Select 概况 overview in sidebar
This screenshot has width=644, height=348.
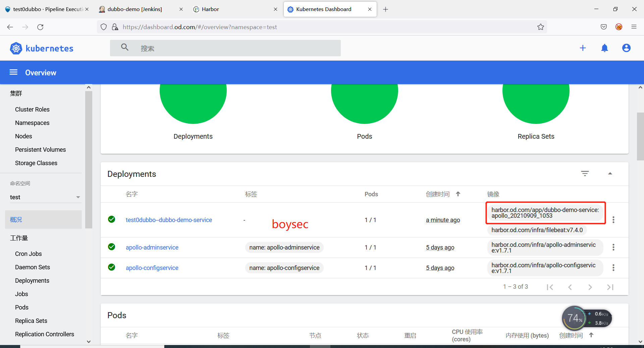(43, 220)
